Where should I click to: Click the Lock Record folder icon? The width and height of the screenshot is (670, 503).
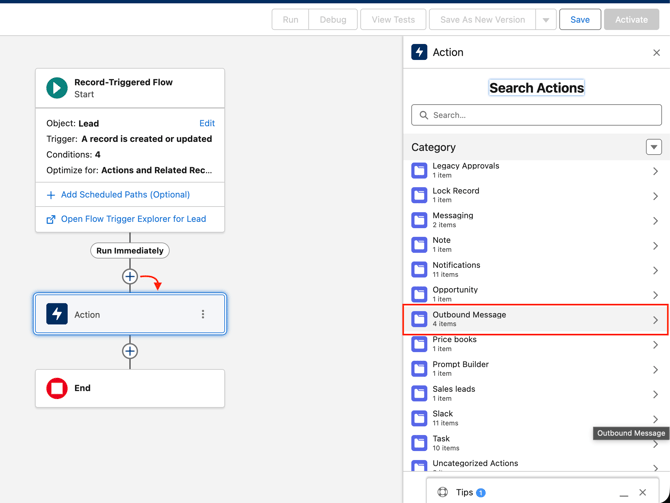click(419, 195)
